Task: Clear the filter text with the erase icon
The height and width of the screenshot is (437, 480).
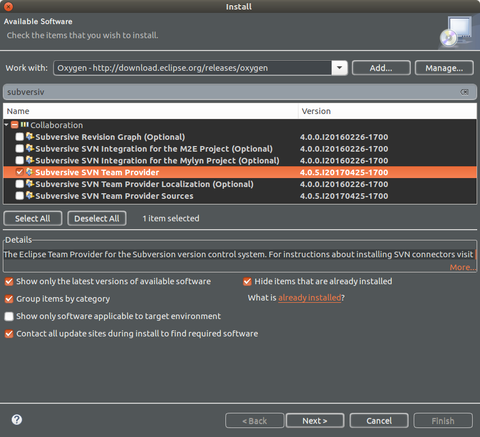Action: point(464,92)
